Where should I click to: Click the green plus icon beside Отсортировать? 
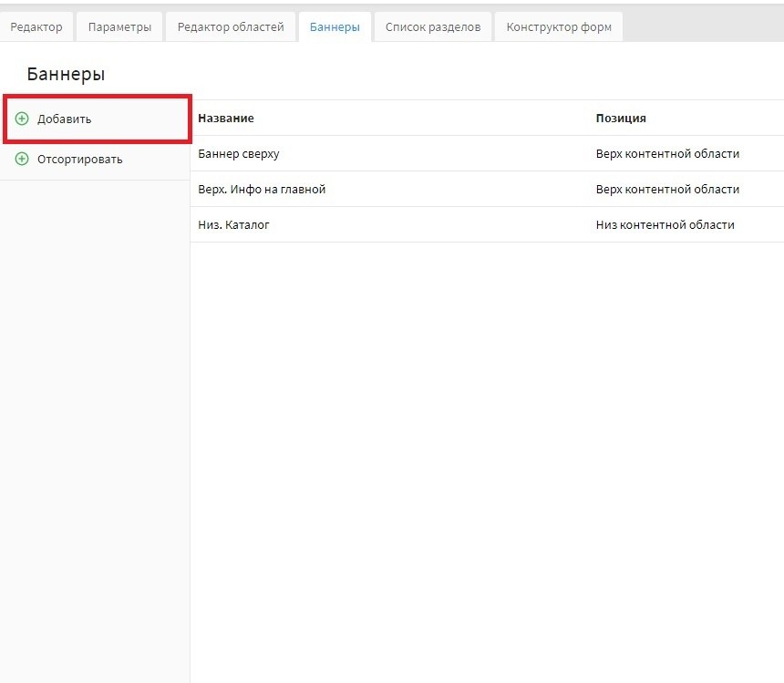pyautogui.click(x=22, y=160)
